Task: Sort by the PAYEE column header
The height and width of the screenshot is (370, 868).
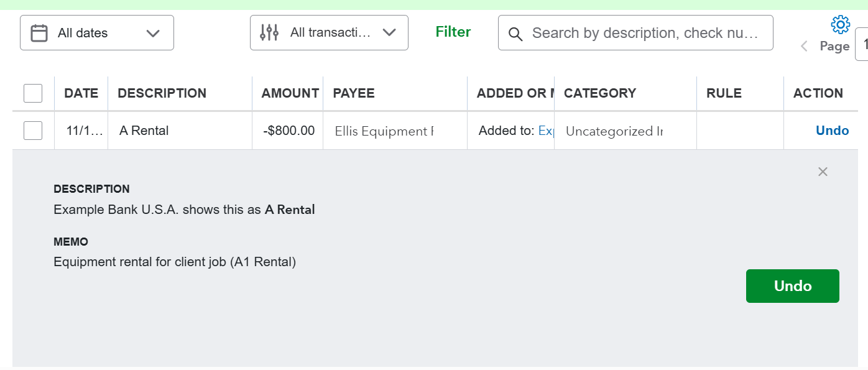Action: pyautogui.click(x=354, y=93)
